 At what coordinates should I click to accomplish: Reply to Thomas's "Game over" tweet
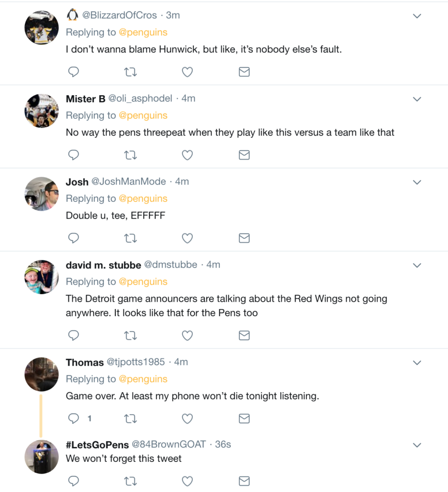74,418
